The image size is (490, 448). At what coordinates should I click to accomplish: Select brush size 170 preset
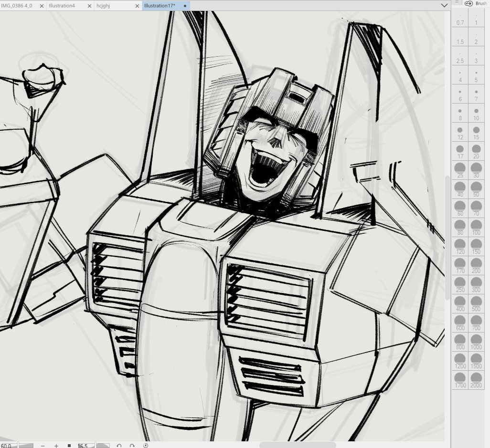click(x=460, y=266)
